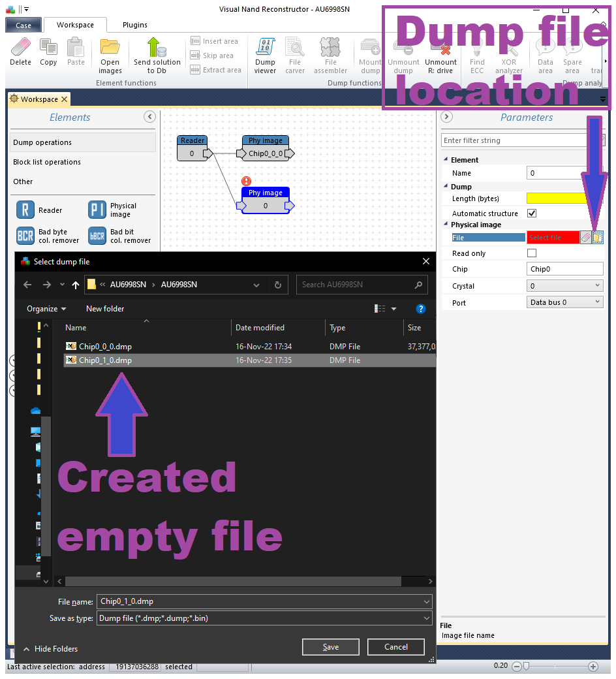Click zoom in plus icon
Viewport: 616px width, 679px height.
pyautogui.click(x=593, y=667)
